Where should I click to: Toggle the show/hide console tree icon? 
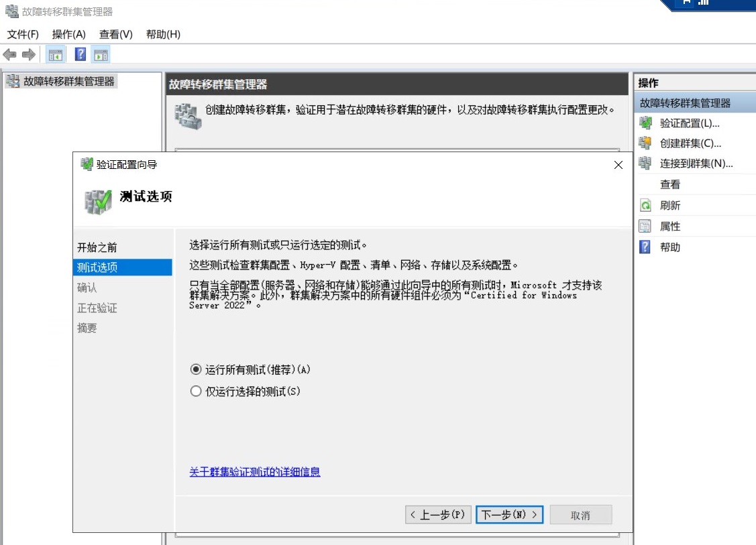pyautogui.click(x=55, y=54)
